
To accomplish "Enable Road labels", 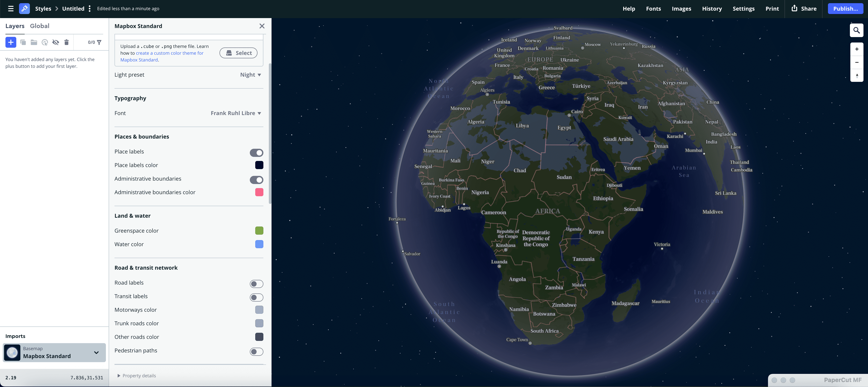I will (256, 284).
